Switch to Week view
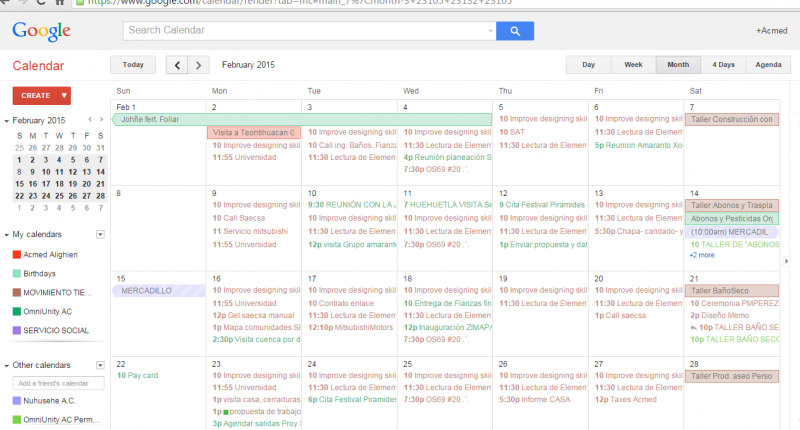The width and height of the screenshot is (800, 430). [x=633, y=65]
